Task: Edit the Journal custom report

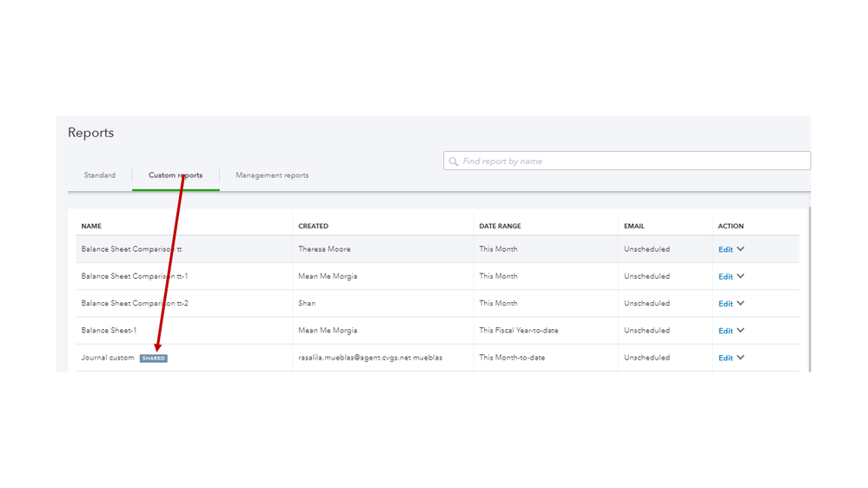Action: 726,358
